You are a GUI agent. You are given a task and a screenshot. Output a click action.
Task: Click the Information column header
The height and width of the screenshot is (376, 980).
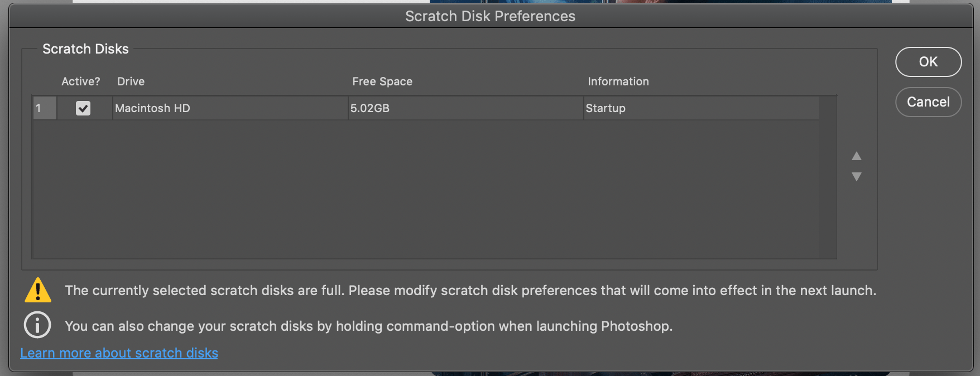[x=618, y=81]
